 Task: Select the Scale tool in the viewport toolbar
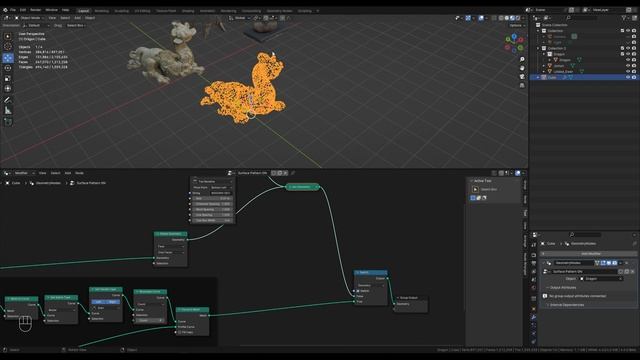[x=8, y=78]
